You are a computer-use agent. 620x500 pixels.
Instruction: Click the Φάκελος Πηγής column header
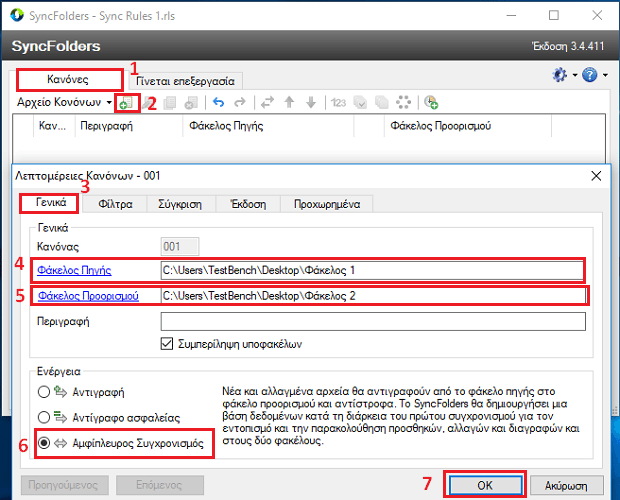[268, 126]
